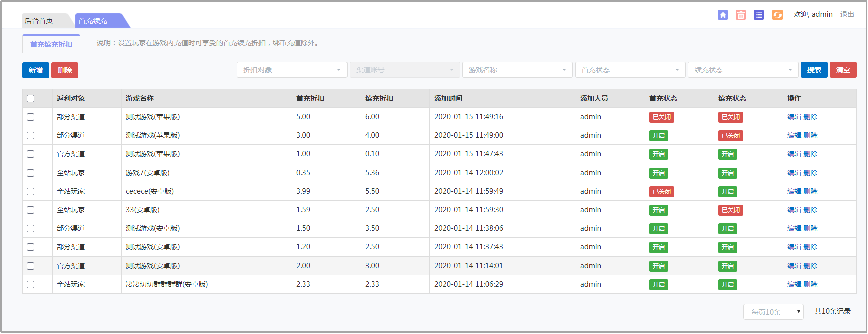Toggle 首充状态 已关闭 badge for cecece(安卓版)

(x=662, y=192)
